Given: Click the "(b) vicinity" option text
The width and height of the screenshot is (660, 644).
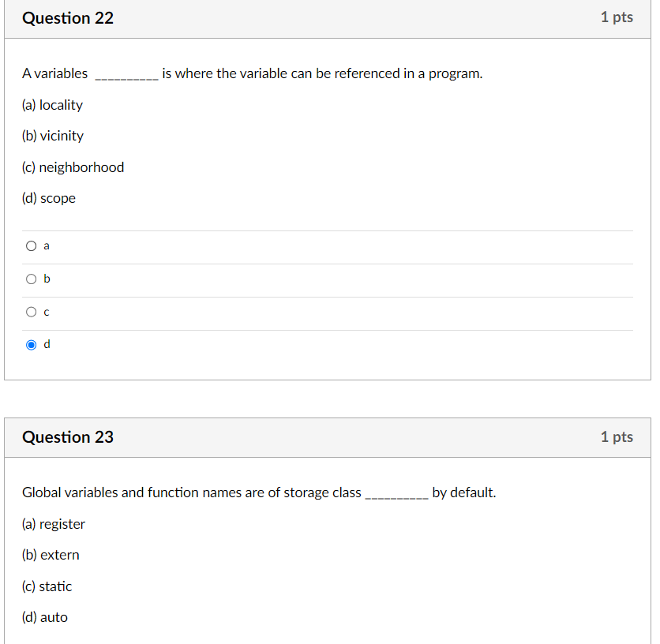Looking at the screenshot, I should (53, 136).
